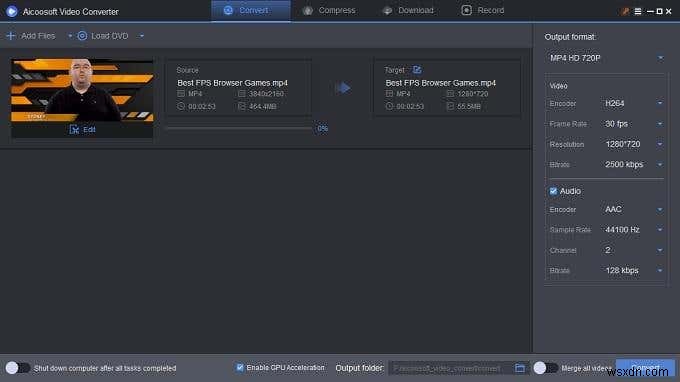
Task: Click source duration clock icon
Action: tap(181, 106)
